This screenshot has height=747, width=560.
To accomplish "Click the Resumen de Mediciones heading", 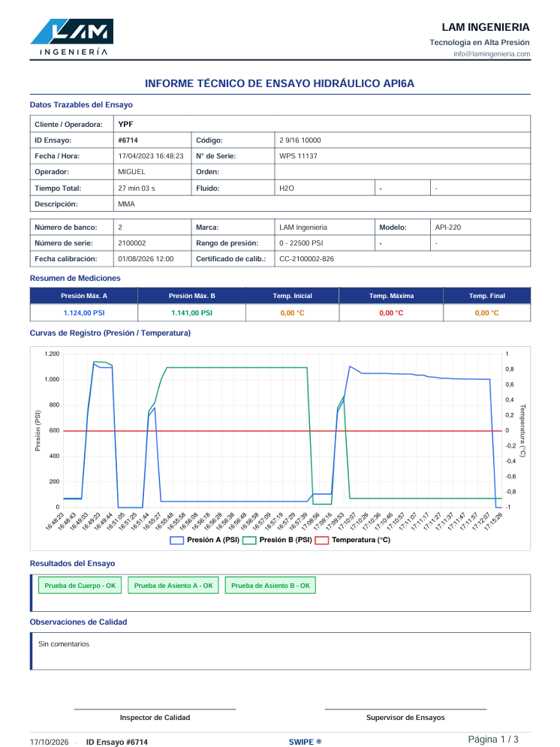I will click(x=75, y=279).
